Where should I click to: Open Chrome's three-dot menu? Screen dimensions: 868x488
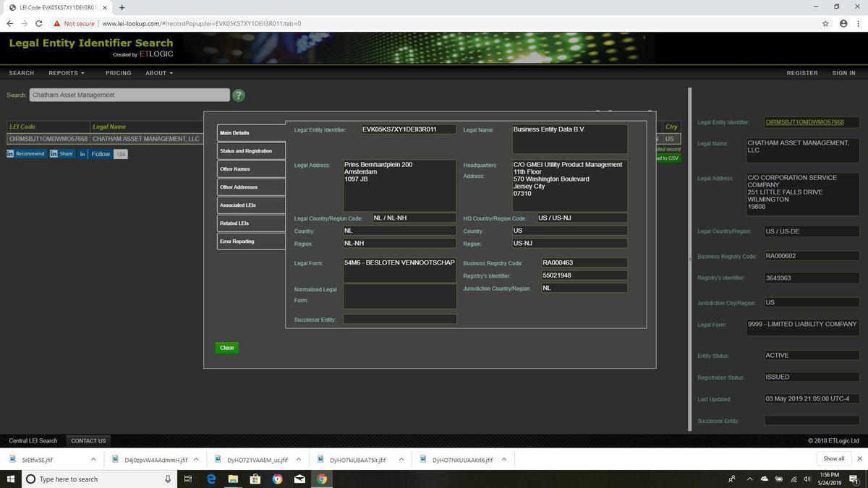coord(858,23)
